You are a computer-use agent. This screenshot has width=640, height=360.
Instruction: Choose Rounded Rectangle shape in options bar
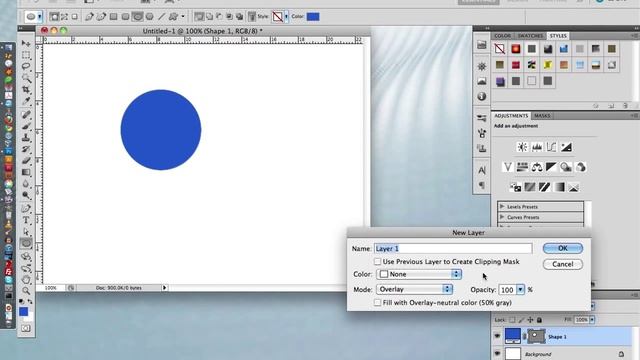pyautogui.click(x=125, y=17)
